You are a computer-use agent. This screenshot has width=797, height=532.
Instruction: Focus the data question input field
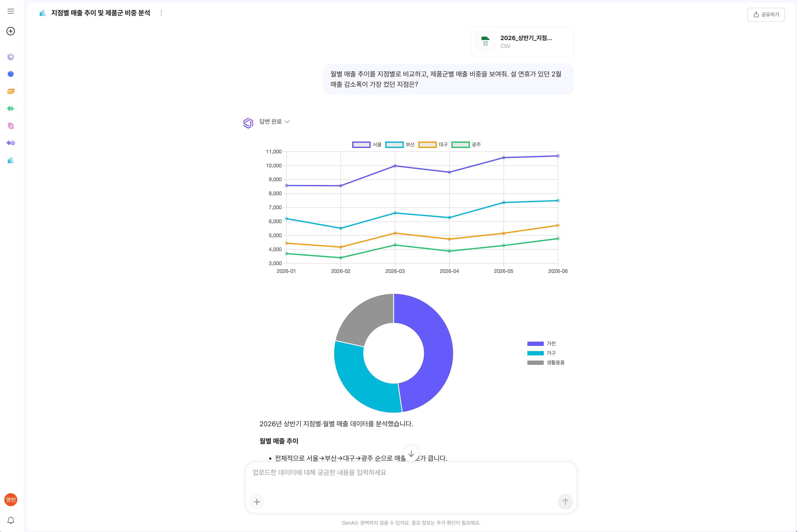tap(411, 473)
